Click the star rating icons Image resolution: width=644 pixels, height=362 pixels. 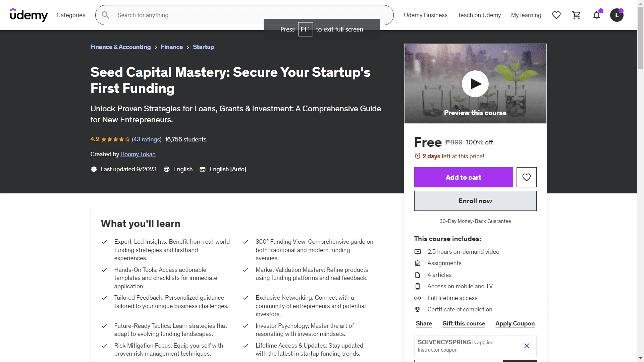click(115, 139)
